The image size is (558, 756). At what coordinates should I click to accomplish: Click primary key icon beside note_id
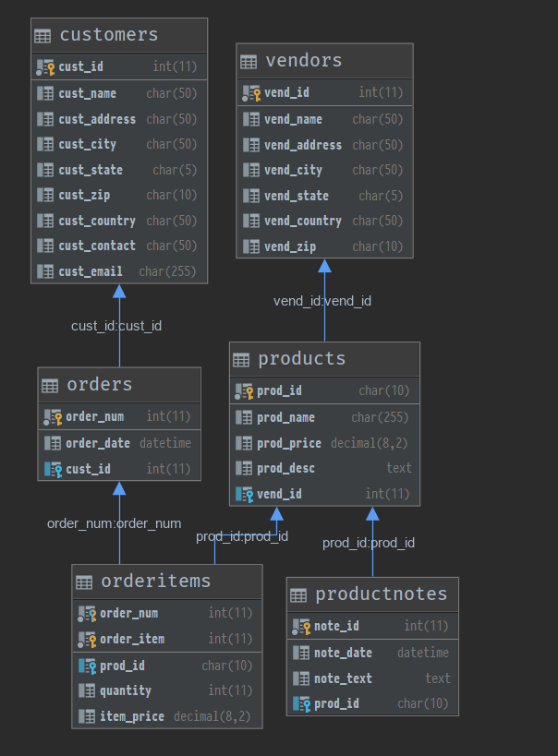(x=301, y=627)
